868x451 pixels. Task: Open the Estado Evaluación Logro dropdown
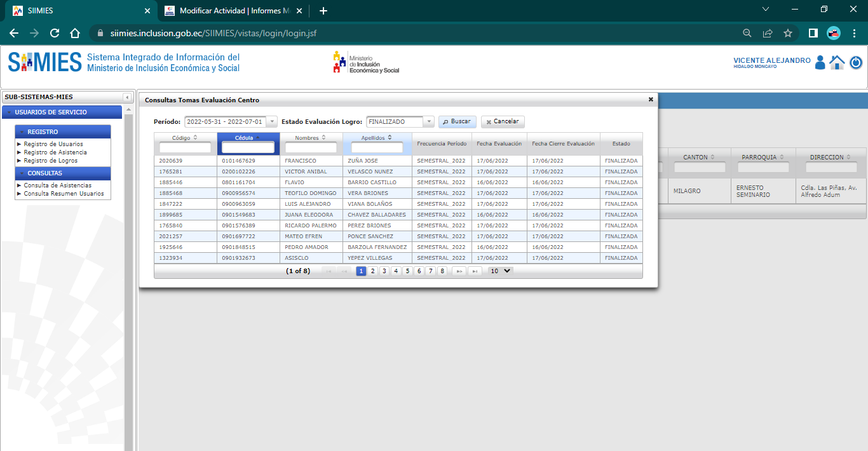coord(428,122)
